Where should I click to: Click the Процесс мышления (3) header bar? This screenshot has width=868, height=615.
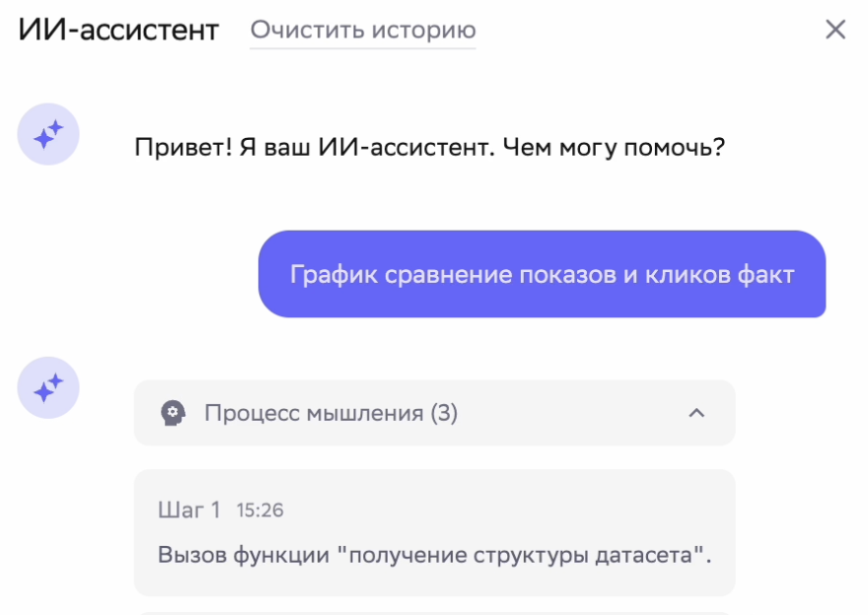pyautogui.click(x=434, y=413)
